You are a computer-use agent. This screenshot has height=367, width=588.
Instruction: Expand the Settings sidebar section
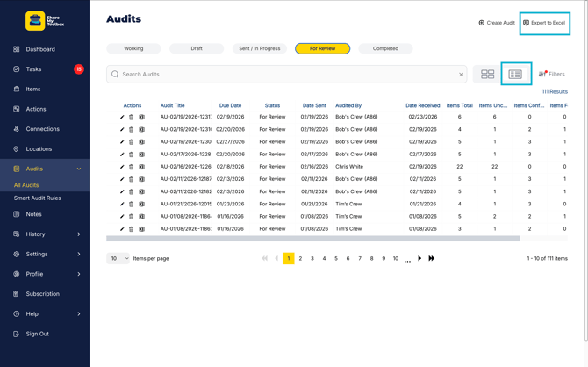point(79,254)
